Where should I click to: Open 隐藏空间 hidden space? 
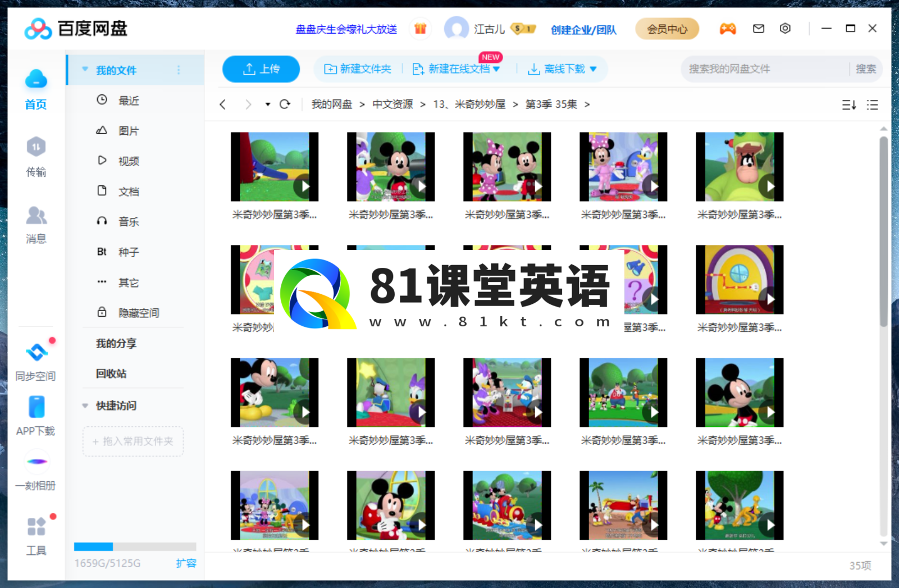[x=139, y=313]
